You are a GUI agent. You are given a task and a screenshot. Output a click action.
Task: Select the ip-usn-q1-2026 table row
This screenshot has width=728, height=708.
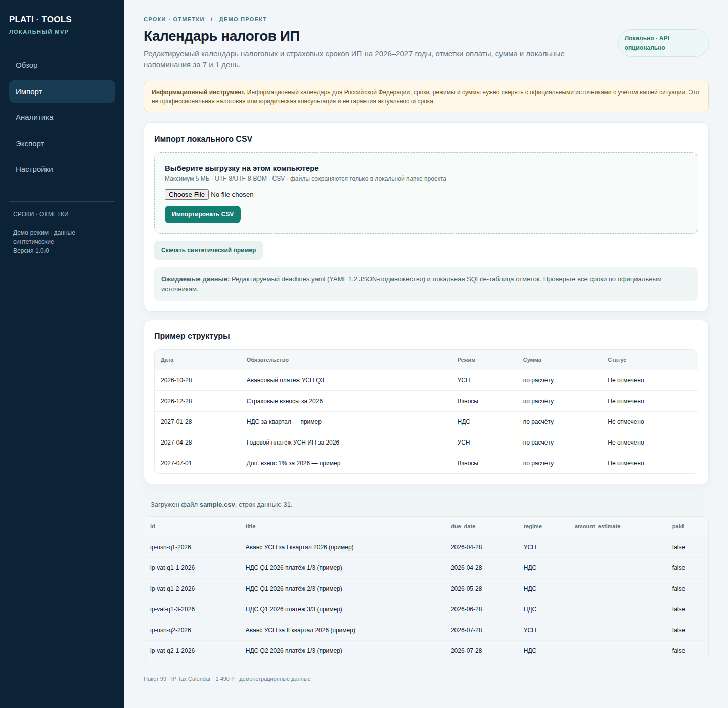coord(426,547)
